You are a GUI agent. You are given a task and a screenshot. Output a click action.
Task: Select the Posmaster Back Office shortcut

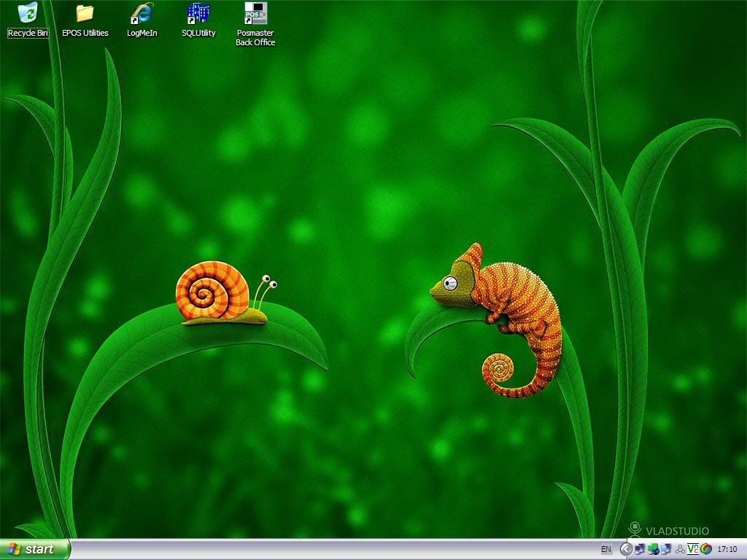click(255, 24)
